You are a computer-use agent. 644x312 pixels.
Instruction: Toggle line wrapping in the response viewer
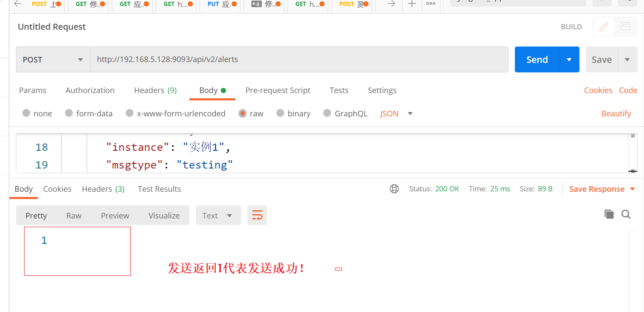(257, 215)
